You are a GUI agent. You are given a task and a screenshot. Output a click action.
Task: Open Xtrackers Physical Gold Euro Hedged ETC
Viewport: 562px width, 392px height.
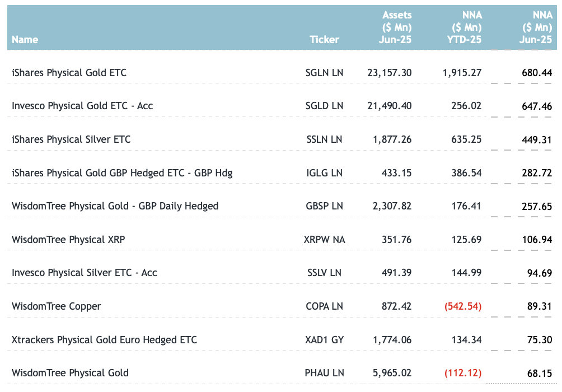tap(104, 340)
